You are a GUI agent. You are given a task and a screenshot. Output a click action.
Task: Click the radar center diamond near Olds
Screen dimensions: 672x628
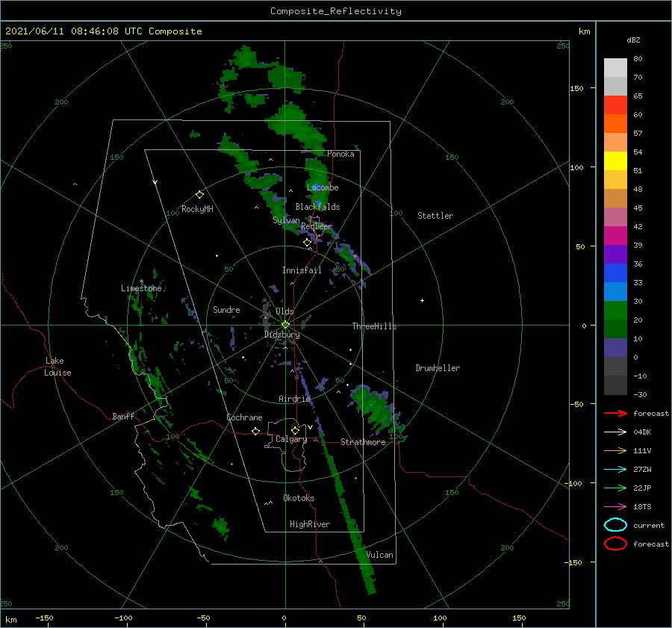(x=285, y=325)
